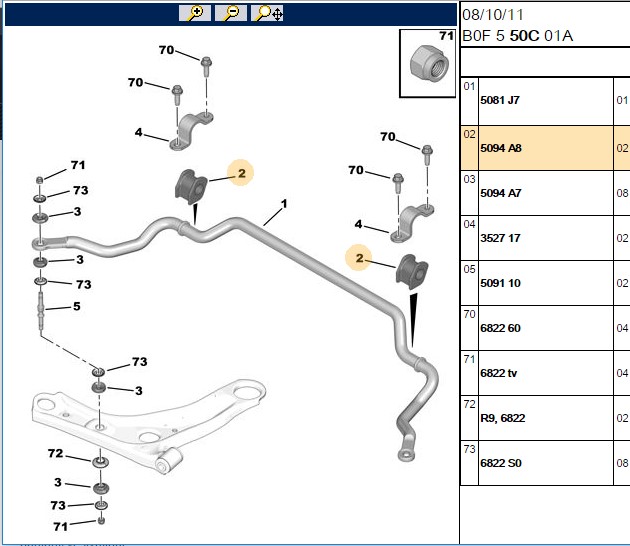630x546 pixels.
Task: Click the catalog code B0F 5 50C 01A
Action: 518,36
